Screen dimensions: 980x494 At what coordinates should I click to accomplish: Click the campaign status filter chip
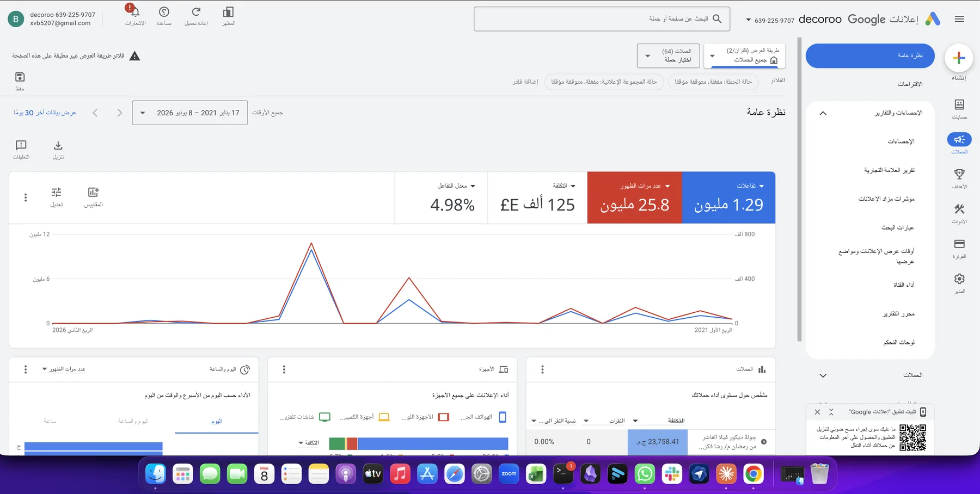713,82
